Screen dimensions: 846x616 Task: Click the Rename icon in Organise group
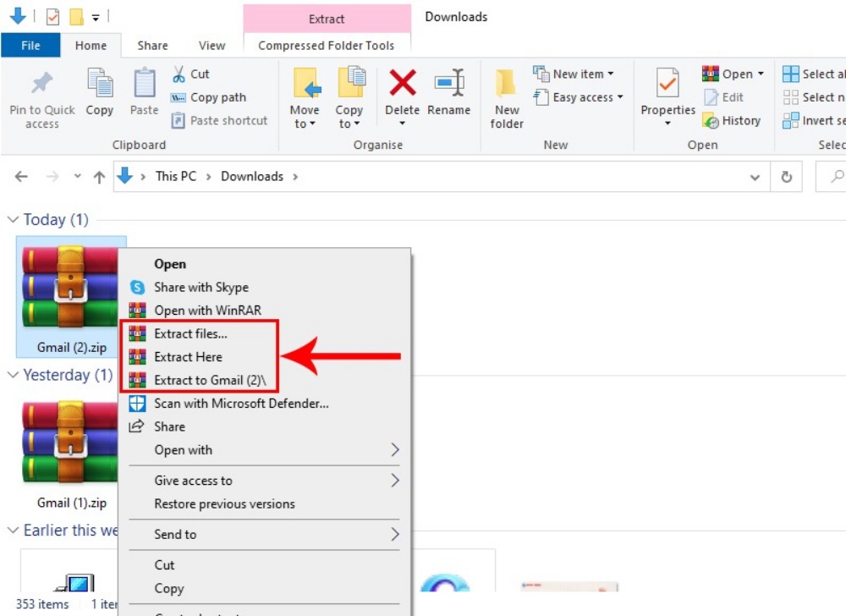[x=448, y=84]
